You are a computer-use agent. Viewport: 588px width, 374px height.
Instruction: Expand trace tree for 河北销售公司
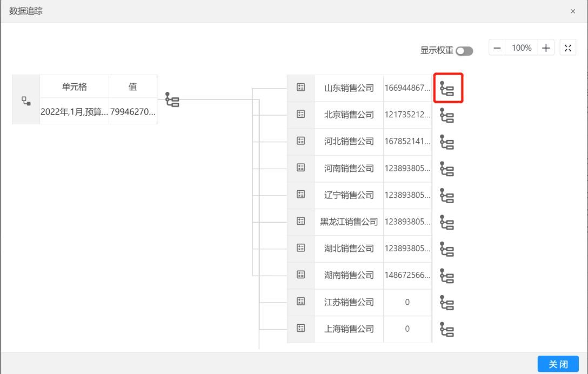(x=446, y=142)
